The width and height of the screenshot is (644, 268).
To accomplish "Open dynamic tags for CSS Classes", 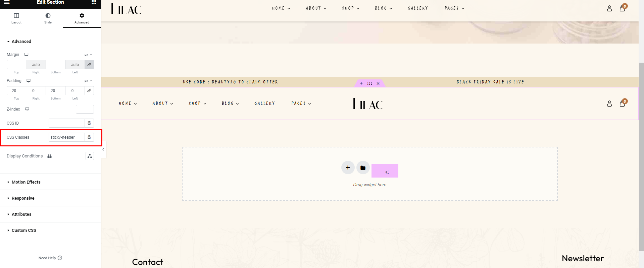I will click(x=89, y=137).
